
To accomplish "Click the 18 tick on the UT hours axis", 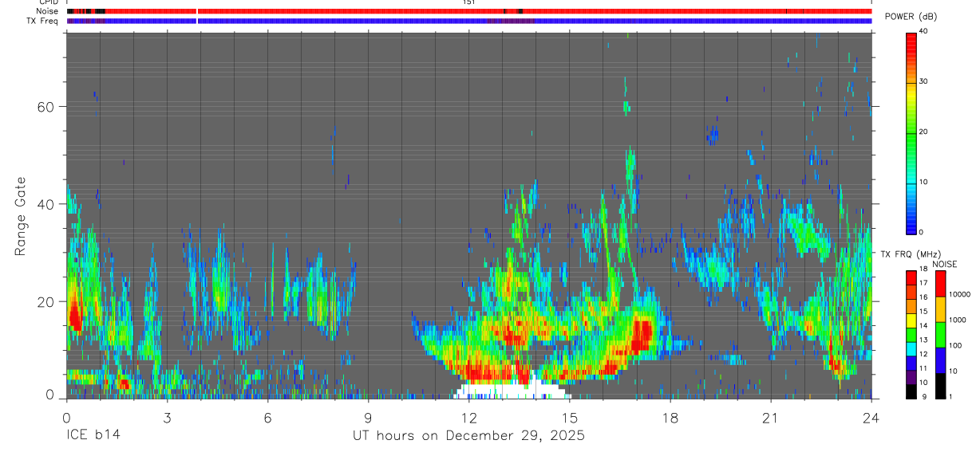I will 670,417.
